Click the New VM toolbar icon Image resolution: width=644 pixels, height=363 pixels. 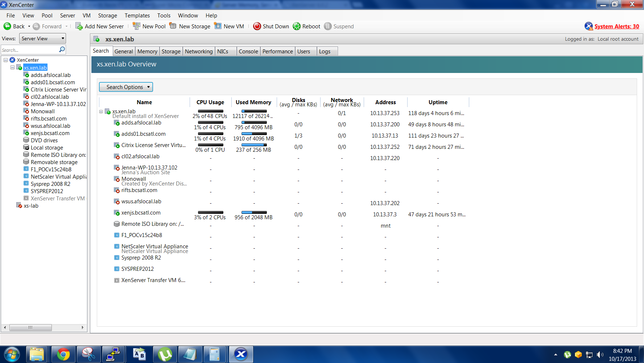click(x=218, y=26)
